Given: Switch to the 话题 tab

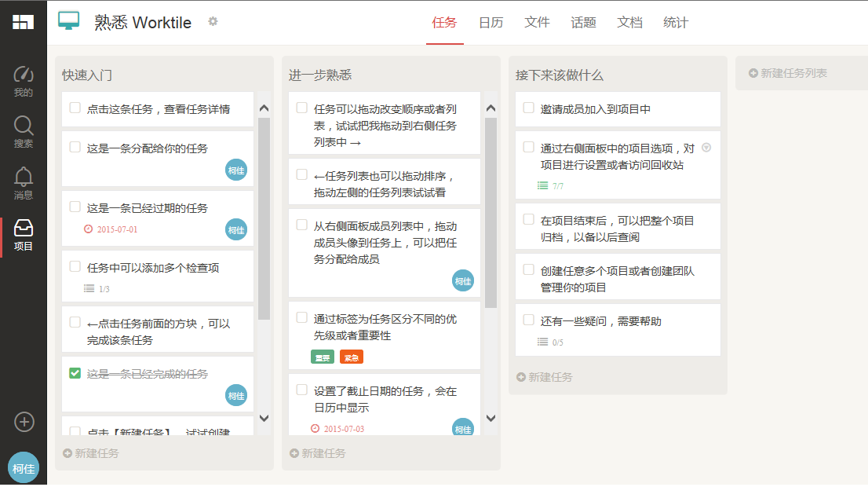Looking at the screenshot, I should (583, 23).
